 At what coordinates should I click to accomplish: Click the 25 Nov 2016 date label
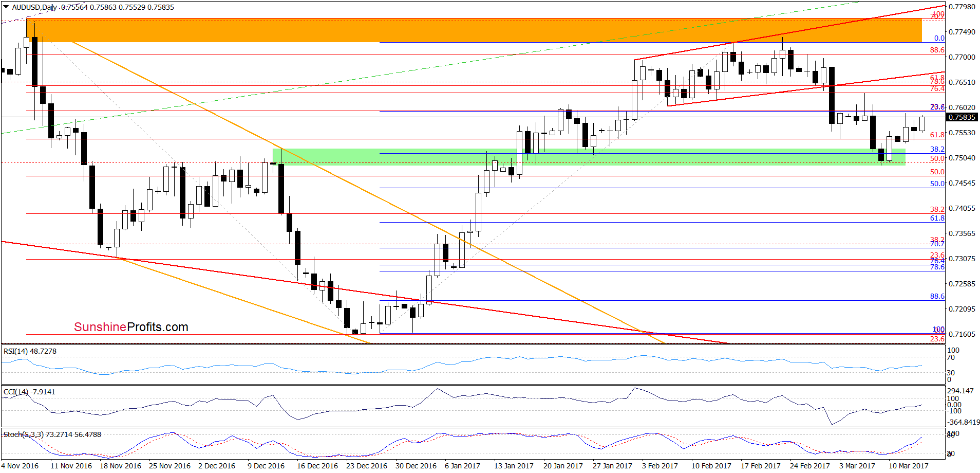coord(169,466)
